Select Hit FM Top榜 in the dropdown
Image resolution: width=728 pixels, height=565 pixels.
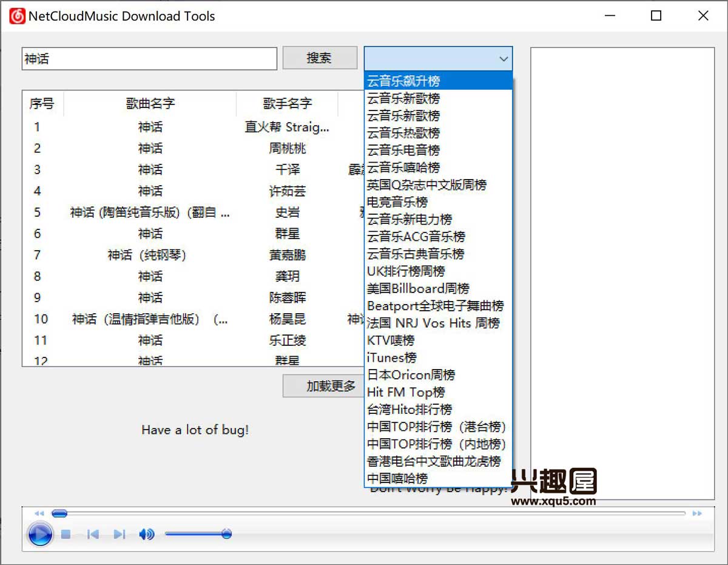[x=439, y=392]
